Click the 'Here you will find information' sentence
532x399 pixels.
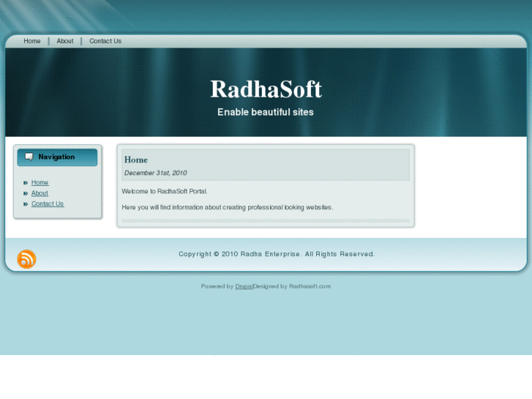[x=228, y=207]
